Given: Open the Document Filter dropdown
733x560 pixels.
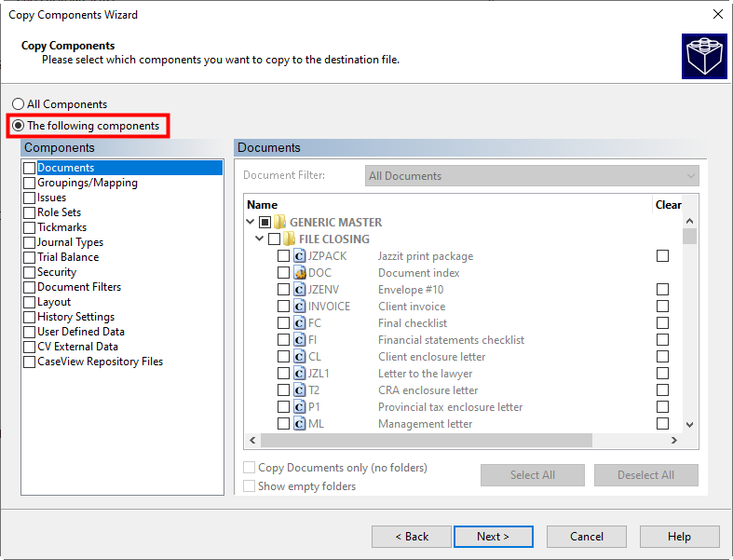Looking at the screenshot, I should pos(532,176).
